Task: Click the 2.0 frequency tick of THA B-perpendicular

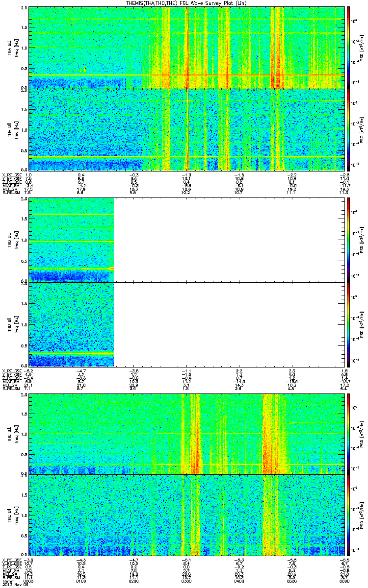Action: pos(25,9)
